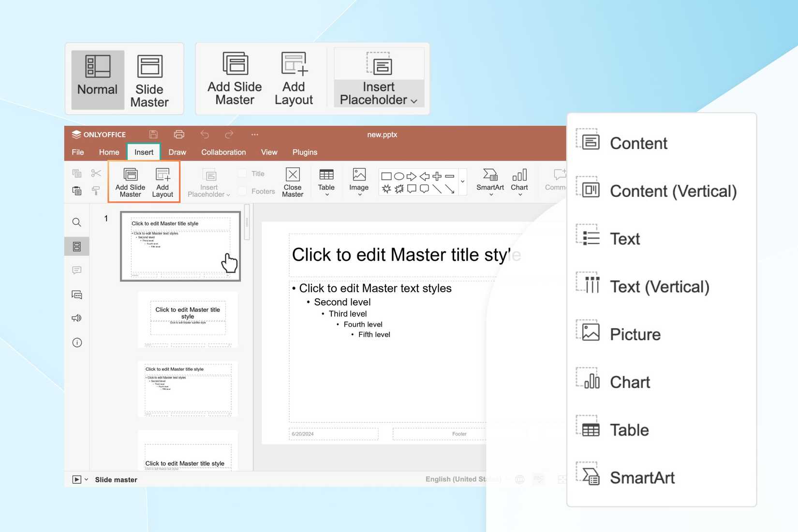Click the Print icon in title bar
798x532 pixels.
[179, 134]
